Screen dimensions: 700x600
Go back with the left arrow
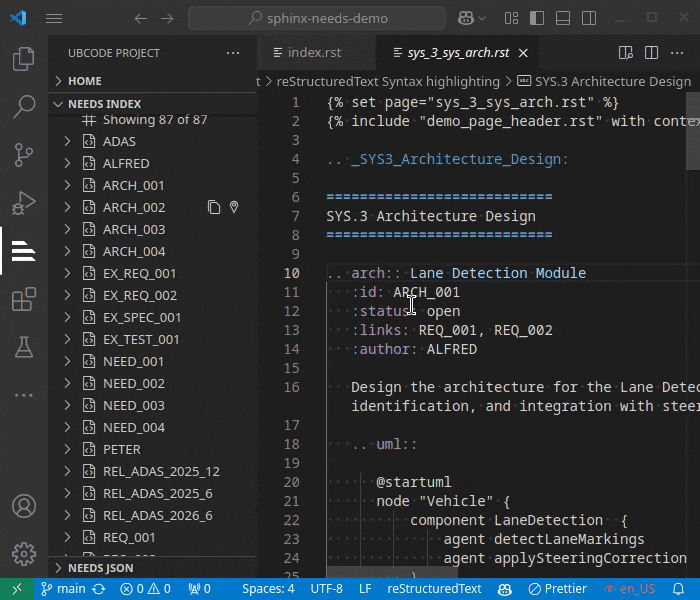point(141,18)
